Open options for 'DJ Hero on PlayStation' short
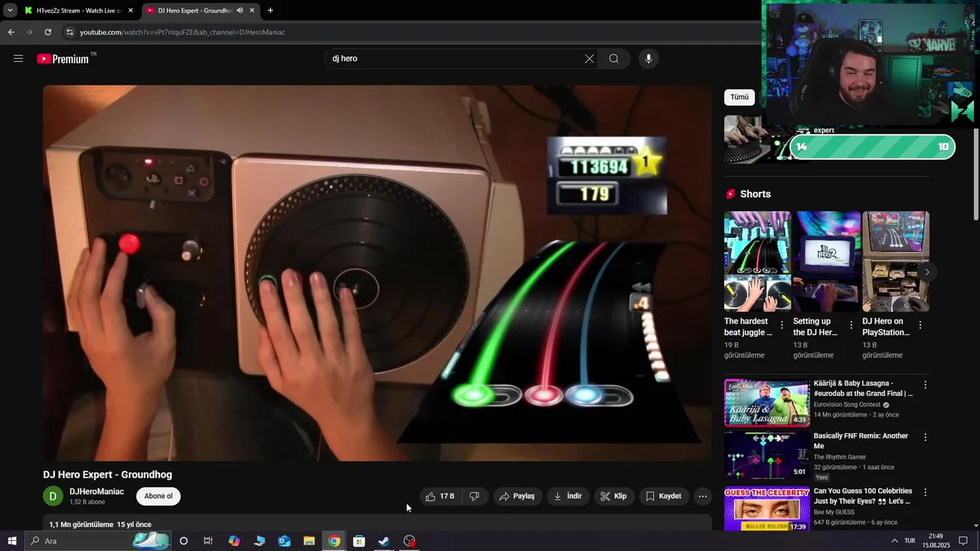 click(920, 325)
